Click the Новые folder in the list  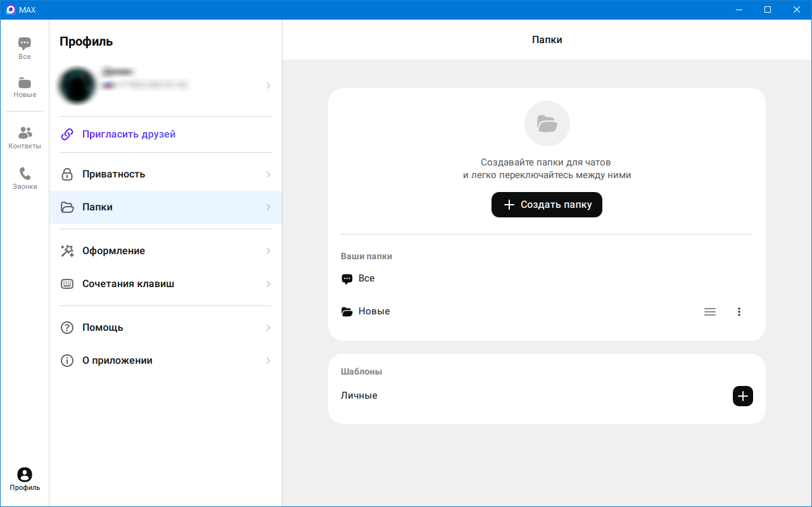coord(374,312)
